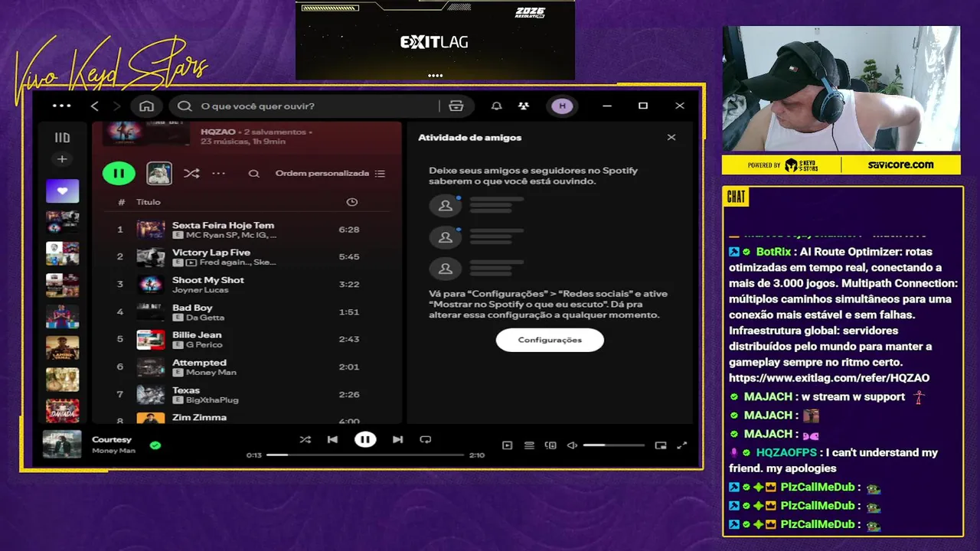Viewport: 980px width, 551px height.
Task: Click the exitlag.com referral link in chat
Action: point(829,378)
